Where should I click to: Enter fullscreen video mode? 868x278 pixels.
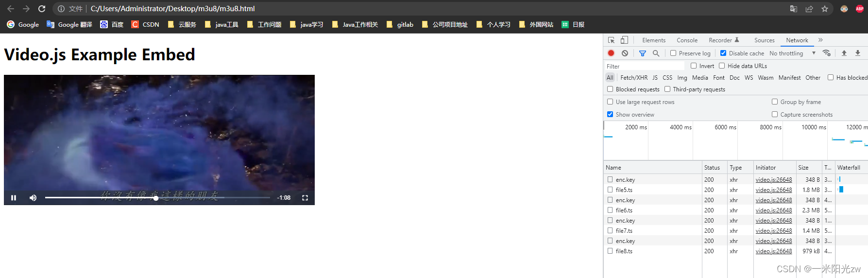[x=305, y=198]
